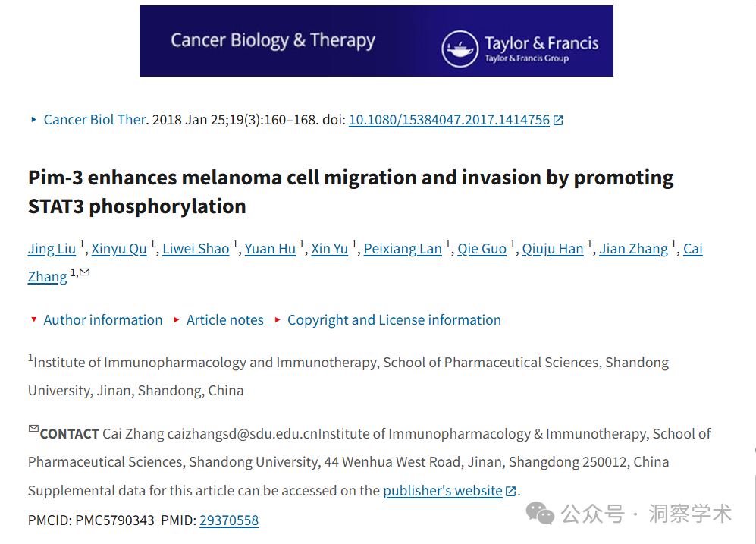The width and height of the screenshot is (756, 544).
Task: Open the DOI link 10.1080/15384047.2017.1414756
Action: [x=449, y=120]
